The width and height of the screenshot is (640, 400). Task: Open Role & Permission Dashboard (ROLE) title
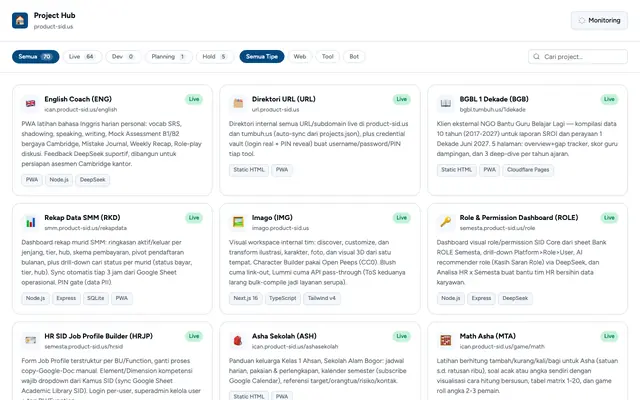[x=519, y=218]
